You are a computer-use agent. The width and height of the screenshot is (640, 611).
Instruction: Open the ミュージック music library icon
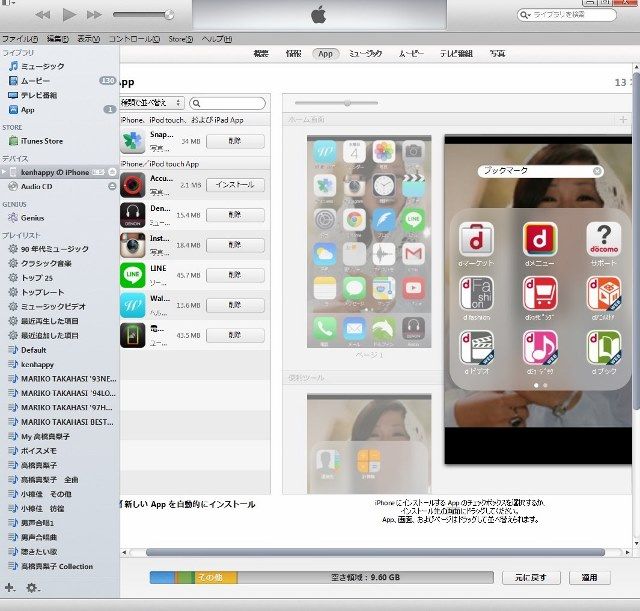[13, 66]
